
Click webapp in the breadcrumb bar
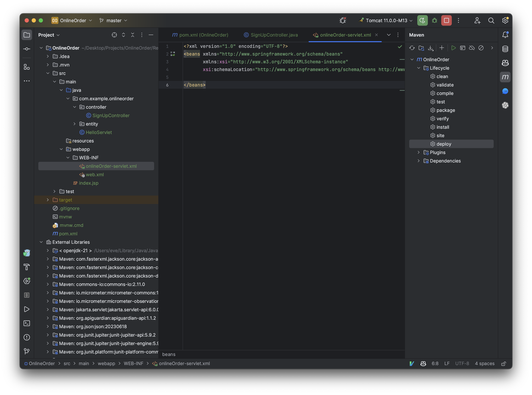(x=107, y=364)
